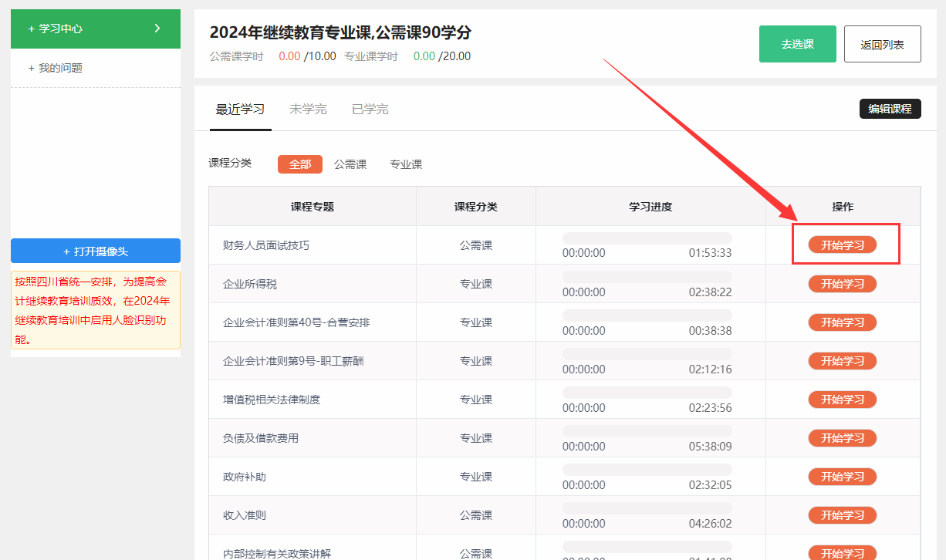Image resolution: width=946 pixels, height=560 pixels.
Task: Switch to the 已学完 tab
Action: pyautogui.click(x=370, y=110)
